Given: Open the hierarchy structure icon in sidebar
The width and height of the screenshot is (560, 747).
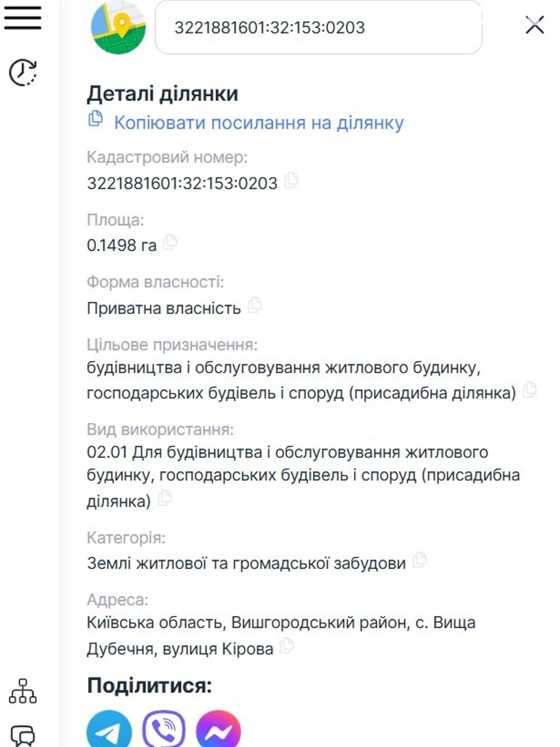Looking at the screenshot, I should click(22, 691).
